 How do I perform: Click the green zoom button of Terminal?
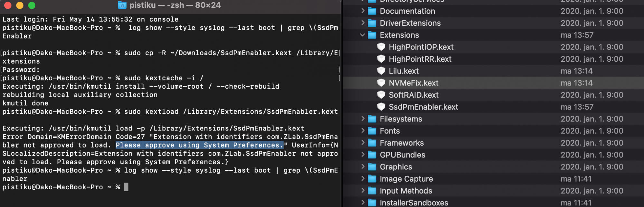coord(32,5)
